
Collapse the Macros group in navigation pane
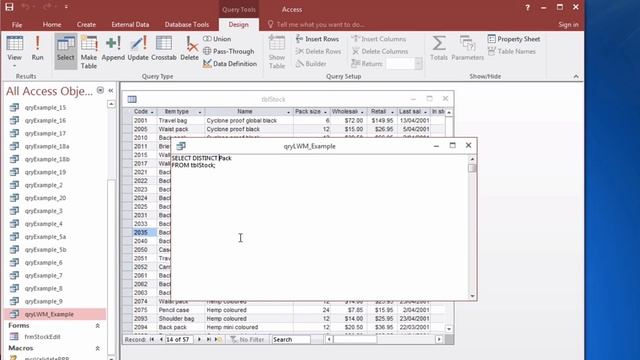(98, 348)
